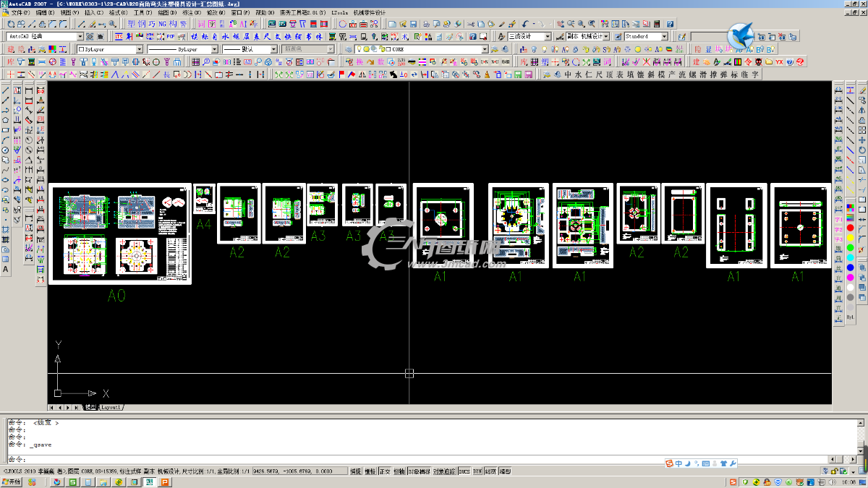Click the coordinates readout in status bar
Viewport: 868px width, 488px height.
(299, 471)
